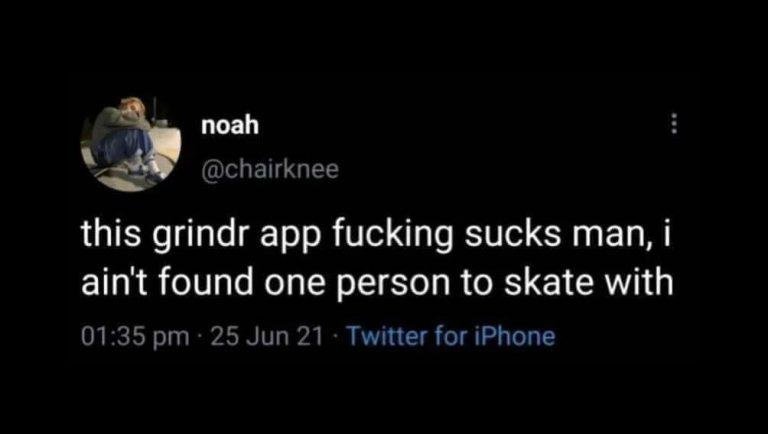This screenshot has height=434, width=768.
Task: Select the tweet's first line of text
Action: pyautogui.click(x=375, y=236)
